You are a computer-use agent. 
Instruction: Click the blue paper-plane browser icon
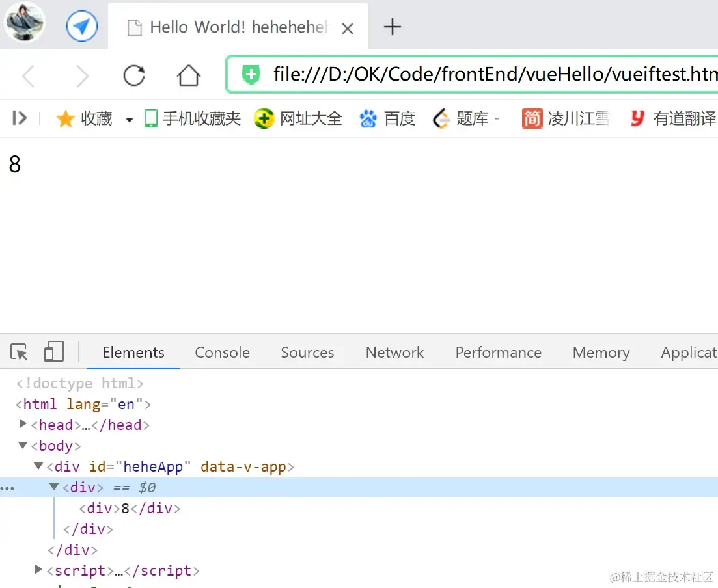coord(82,26)
